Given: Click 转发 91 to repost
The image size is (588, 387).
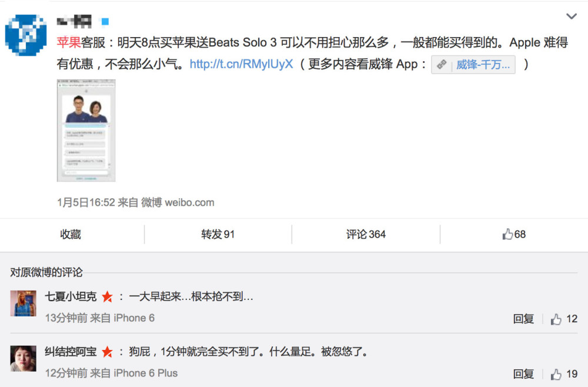Looking at the screenshot, I should 218,234.
